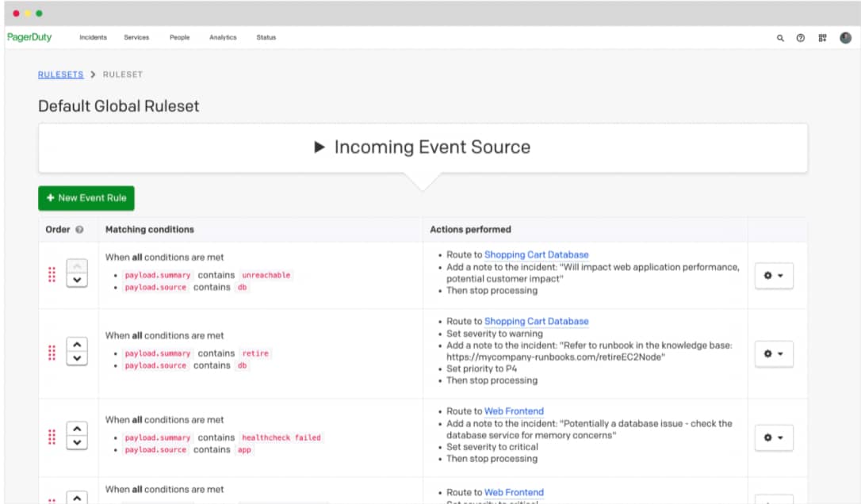This screenshot has height=504, width=861.
Task: Click the drag handle on the first rule
Action: click(x=51, y=276)
